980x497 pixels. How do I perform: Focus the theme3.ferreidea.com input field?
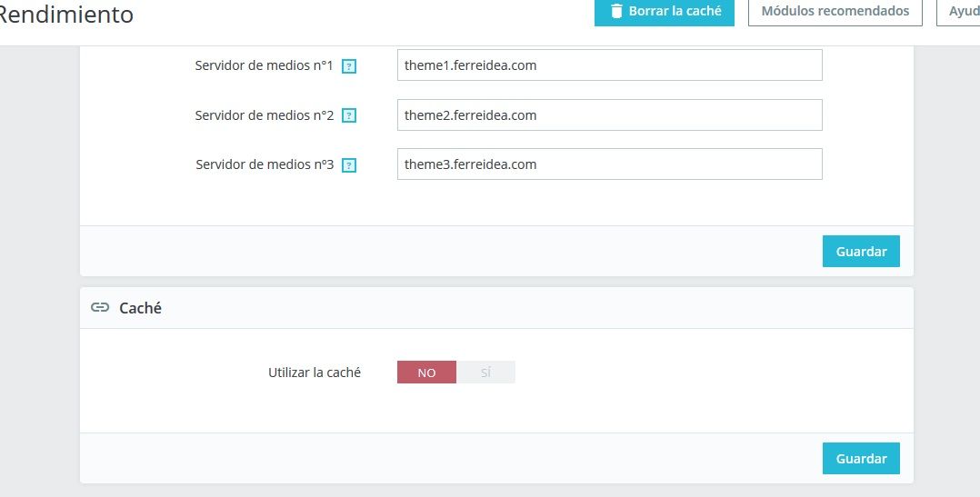click(609, 164)
